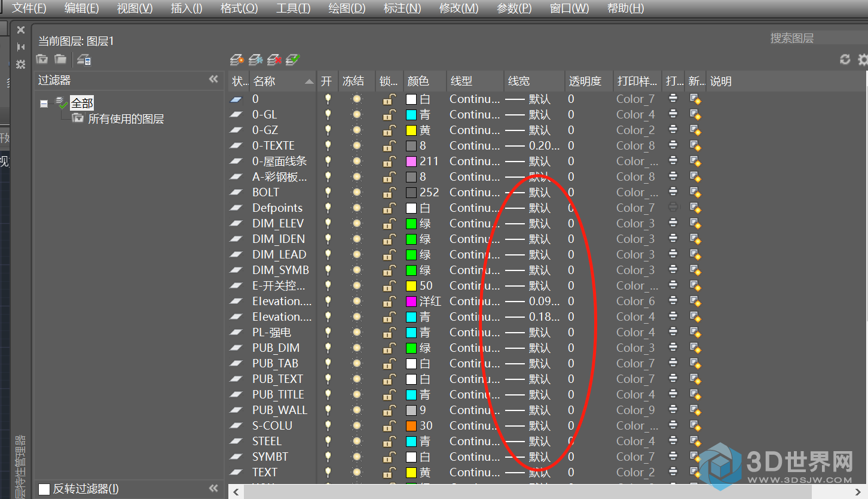Image resolution: width=868 pixels, height=499 pixels.
Task: Open lineweight 默认 for 0-GL layer
Action: [x=528, y=114]
